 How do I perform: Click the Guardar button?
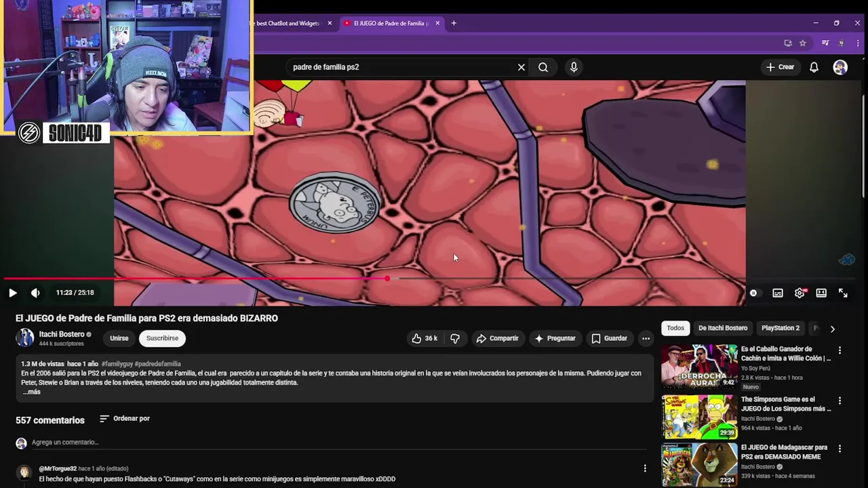609,338
